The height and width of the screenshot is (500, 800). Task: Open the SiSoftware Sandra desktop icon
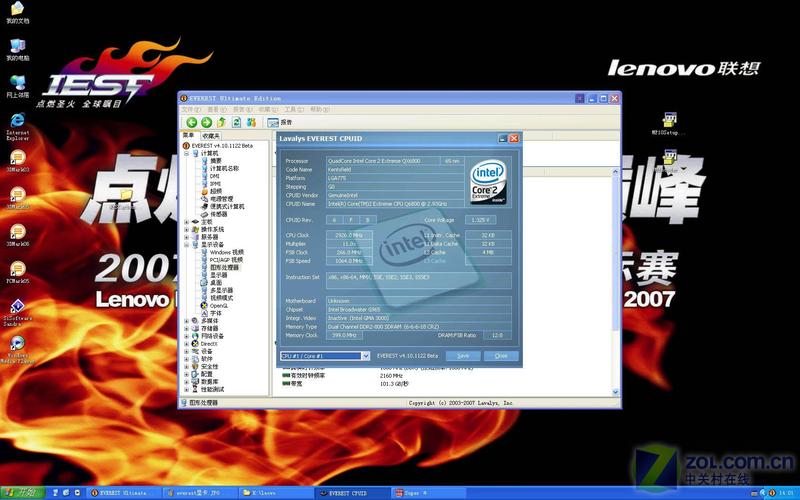coord(17,312)
